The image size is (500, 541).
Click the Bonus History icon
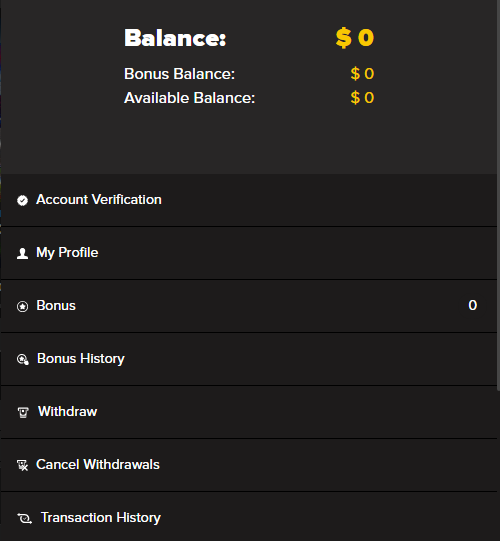pos(23,359)
